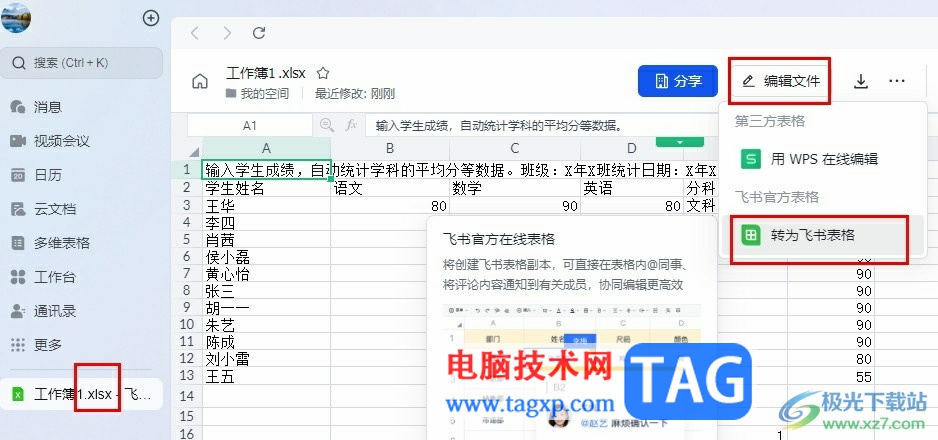938x440 pixels.
Task: Select the row 1 header
Action: pyautogui.click(x=187, y=170)
